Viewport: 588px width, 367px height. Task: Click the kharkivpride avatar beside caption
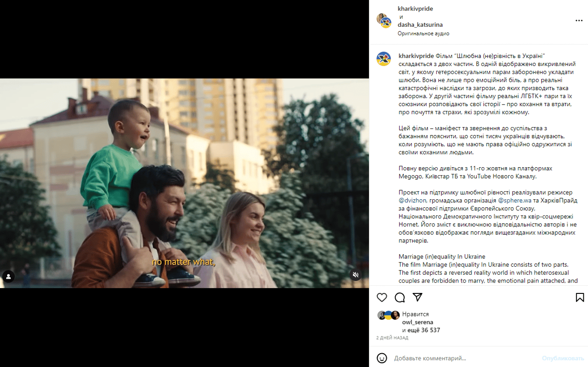click(384, 59)
